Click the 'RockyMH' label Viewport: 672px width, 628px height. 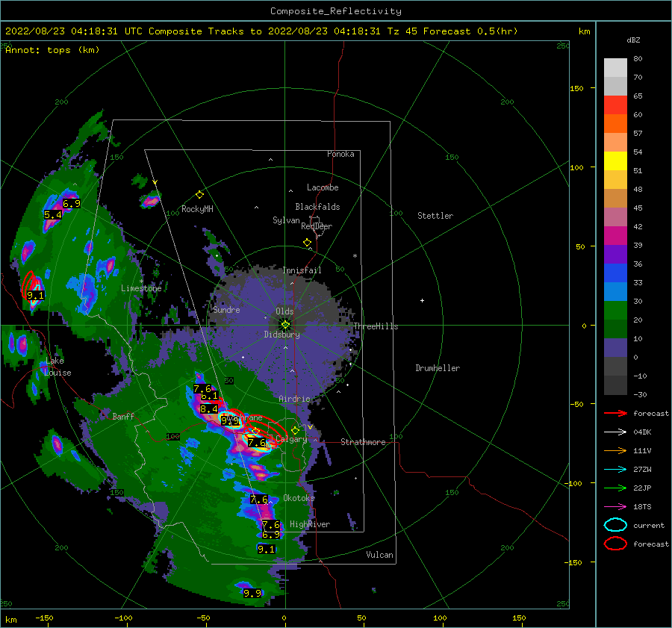click(x=197, y=209)
